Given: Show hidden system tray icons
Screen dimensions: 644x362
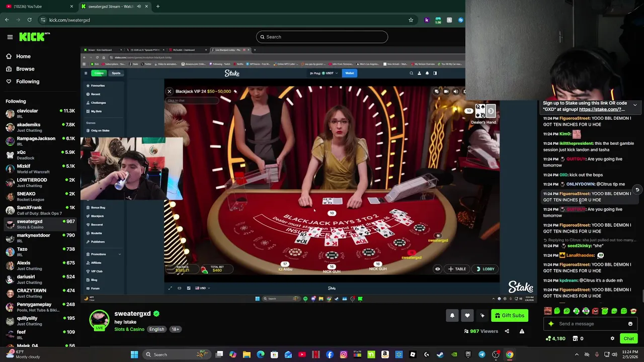Looking at the screenshot, I should click(577, 354).
